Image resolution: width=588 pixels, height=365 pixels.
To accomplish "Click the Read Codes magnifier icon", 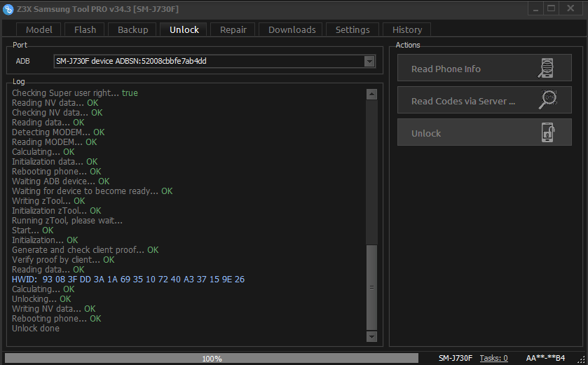I will pyautogui.click(x=547, y=100).
